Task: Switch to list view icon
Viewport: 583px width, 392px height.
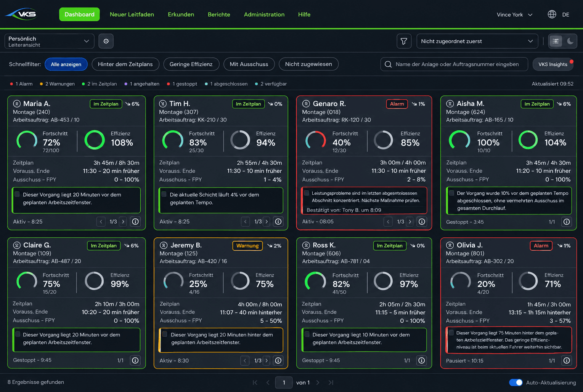Action: tap(556, 41)
